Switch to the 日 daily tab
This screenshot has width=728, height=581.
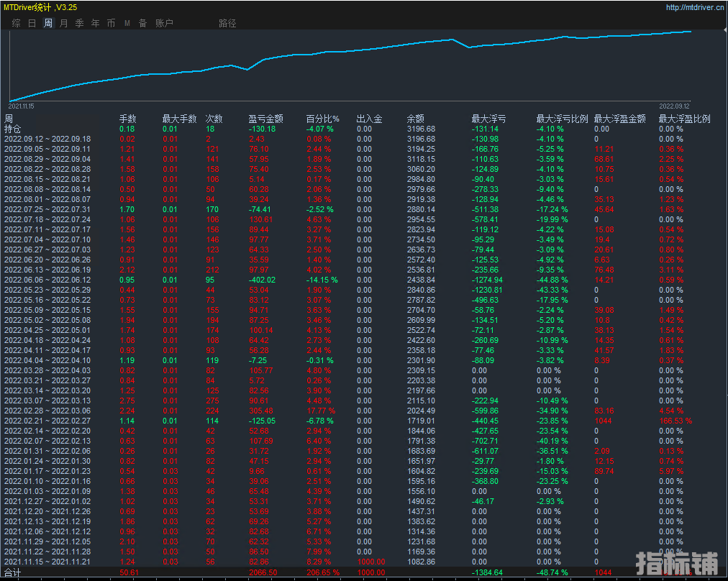(x=32, y=23)
